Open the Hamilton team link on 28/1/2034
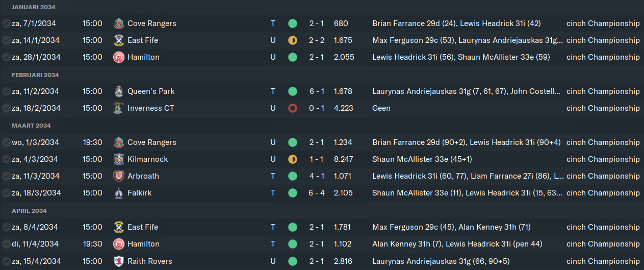This screenshot has height=270, width=644. (x=143, y=57)
